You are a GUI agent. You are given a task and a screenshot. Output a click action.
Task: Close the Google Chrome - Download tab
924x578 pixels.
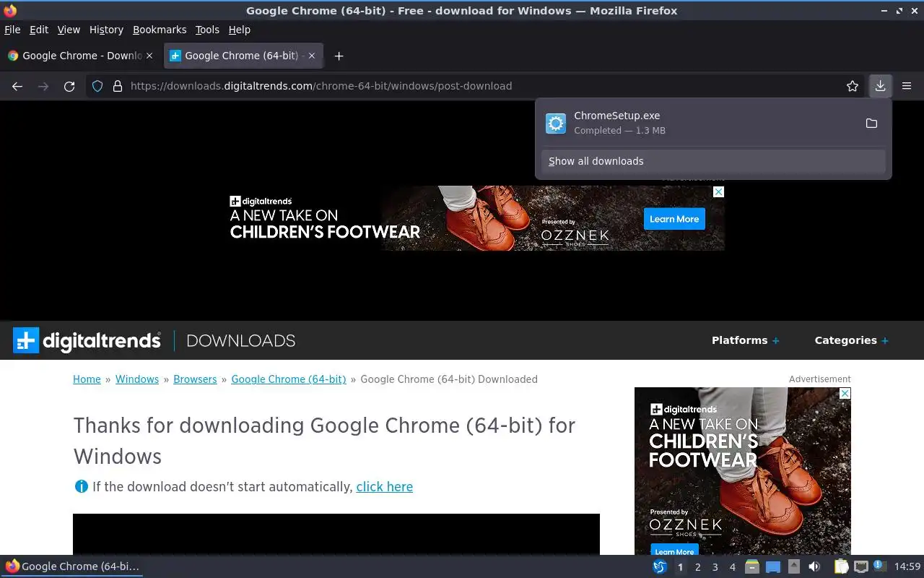point(149,56)
